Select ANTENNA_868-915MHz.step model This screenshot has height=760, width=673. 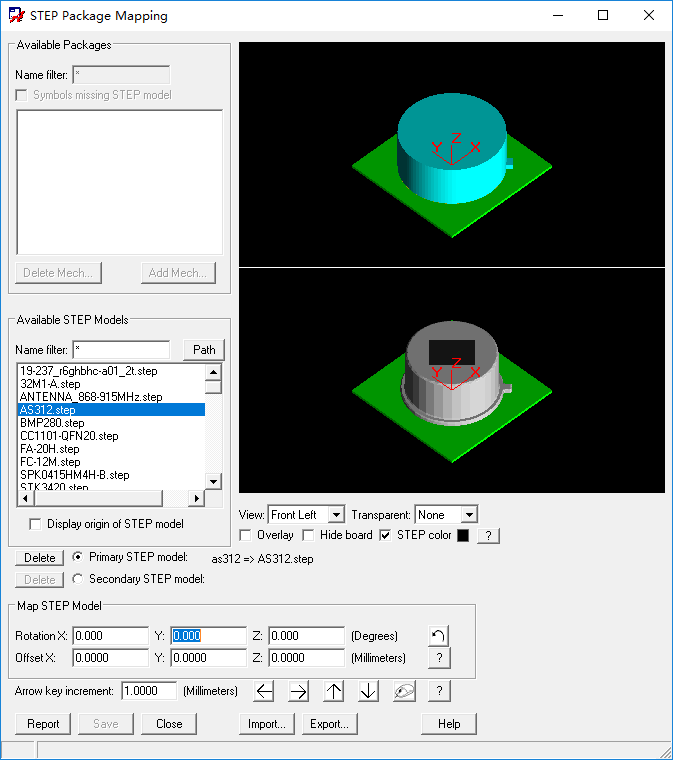(111, 397)
